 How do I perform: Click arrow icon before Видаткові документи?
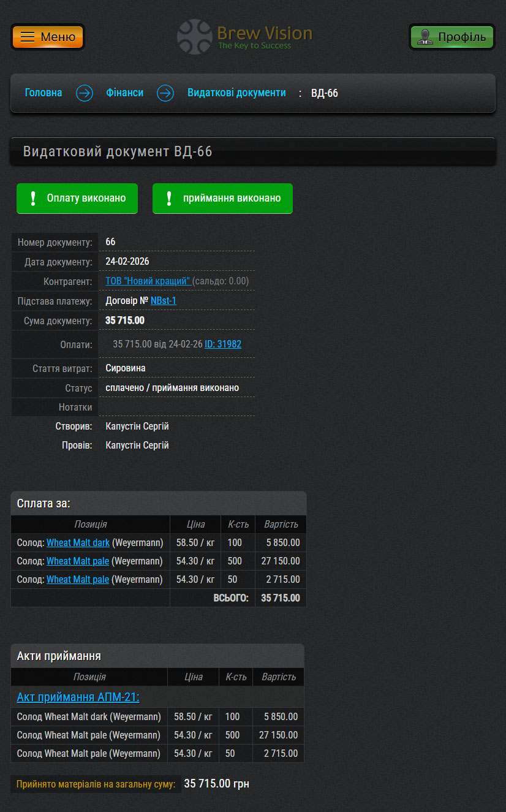pyautogui.click(x=165, y=93)
